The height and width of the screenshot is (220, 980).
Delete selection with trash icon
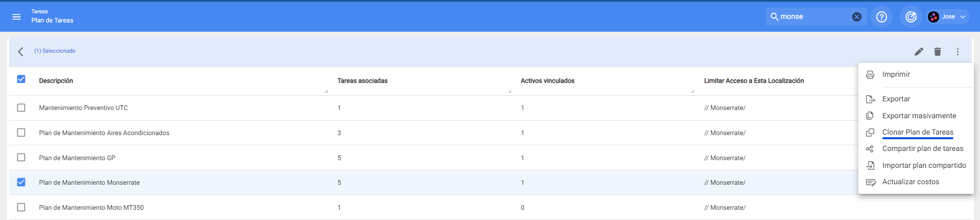(937, 52)
